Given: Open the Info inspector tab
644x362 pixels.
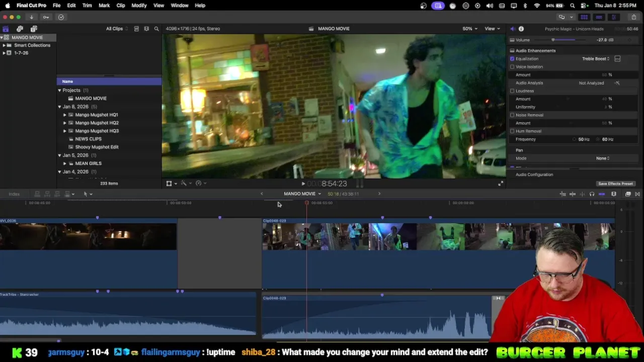Looking at the screenshot, I should pos(521,29).
